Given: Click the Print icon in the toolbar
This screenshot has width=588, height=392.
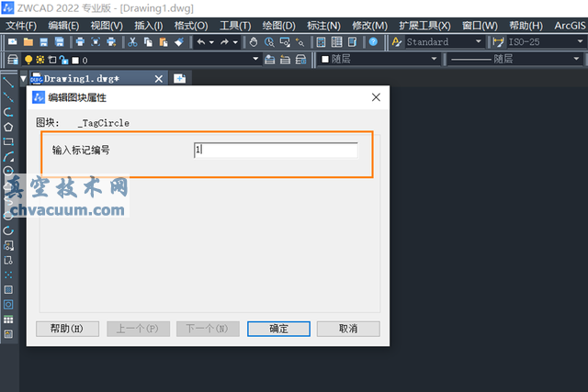Looking at the screenshot, I should point(80,42).
